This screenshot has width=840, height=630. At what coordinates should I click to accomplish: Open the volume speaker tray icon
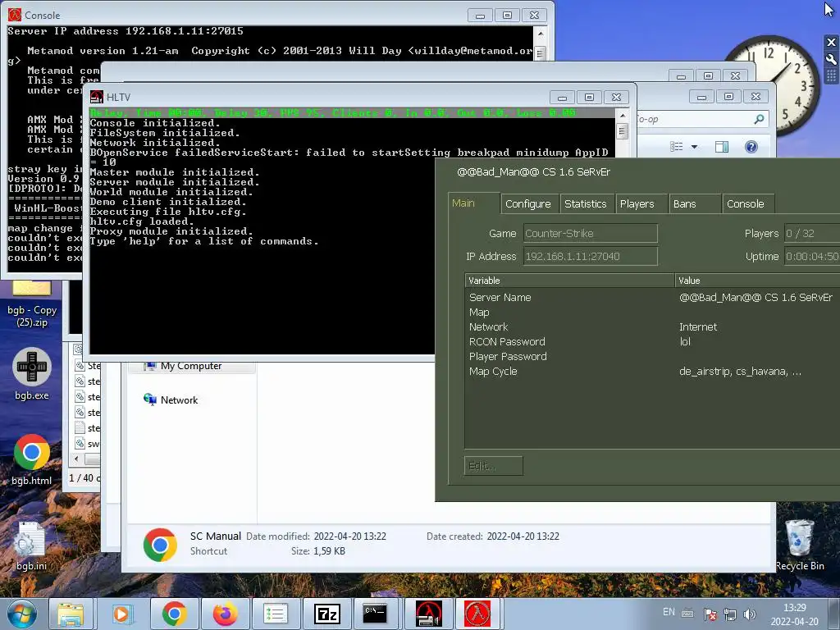tap(750, 614)
